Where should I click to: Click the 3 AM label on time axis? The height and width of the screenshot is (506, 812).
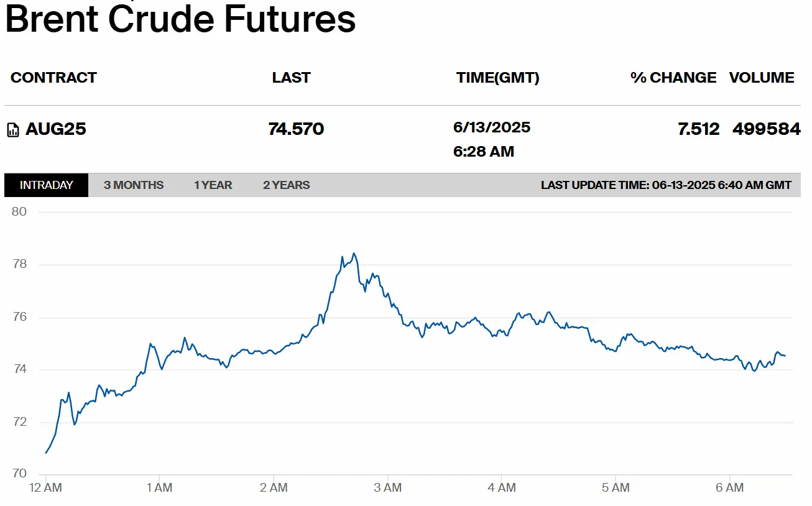pyautogui.click(x=388, y=488)
